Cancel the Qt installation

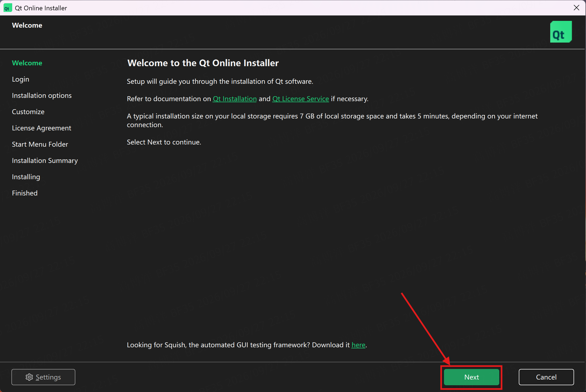click(x=546, y=377)
